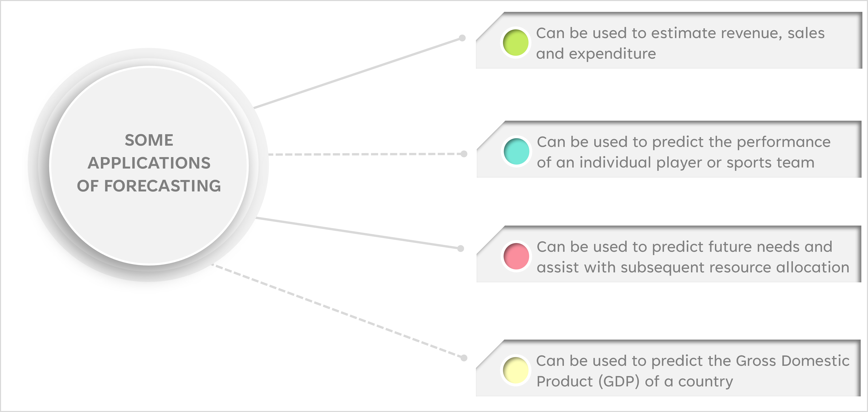Click the text 'and expenditure'
Viewport: 868px width, 412px height.
(x=596, y=54)
